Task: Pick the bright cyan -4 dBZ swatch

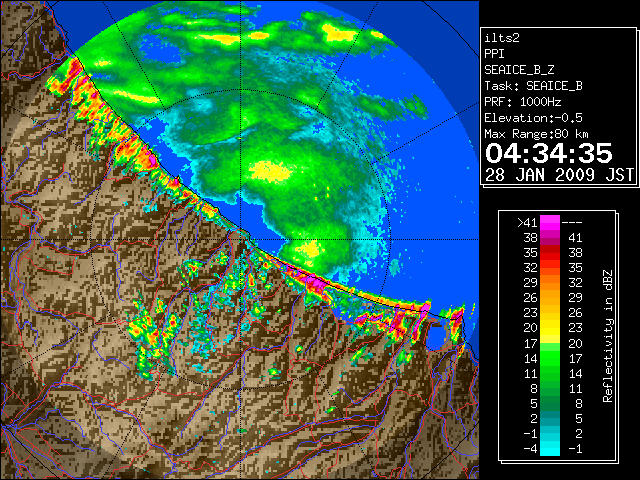Action: point(550,448)
